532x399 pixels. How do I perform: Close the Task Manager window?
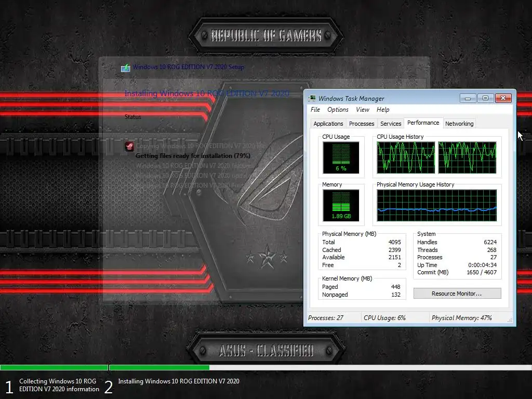click(503, 98)
